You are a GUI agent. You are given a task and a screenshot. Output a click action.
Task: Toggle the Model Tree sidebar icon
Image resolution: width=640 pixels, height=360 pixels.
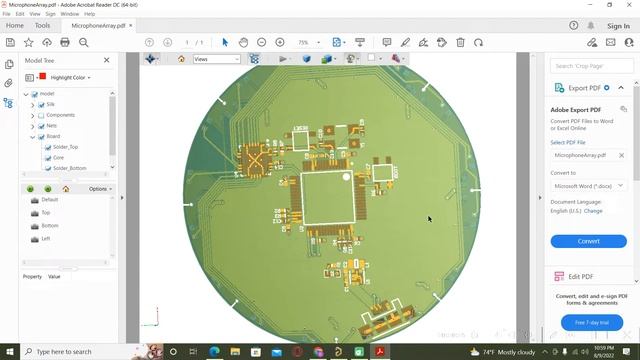[x=9, y=103]
